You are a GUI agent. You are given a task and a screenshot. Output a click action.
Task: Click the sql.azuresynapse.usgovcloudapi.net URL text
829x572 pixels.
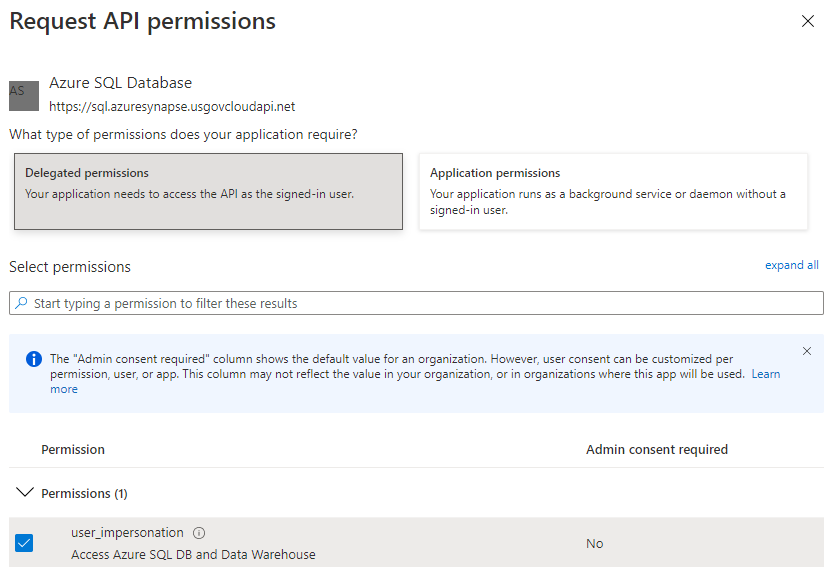pos(172,106)
